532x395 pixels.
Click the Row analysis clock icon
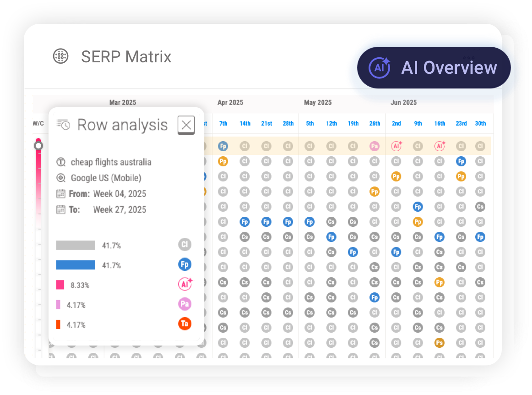click(64, 124)
